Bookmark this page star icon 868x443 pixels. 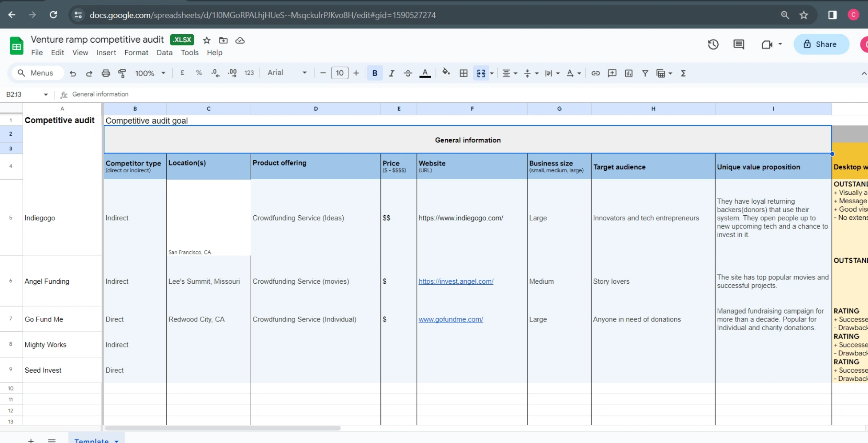(x=804, y=15)
